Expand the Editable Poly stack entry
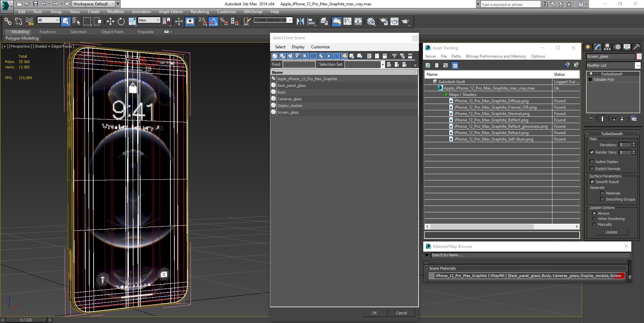 [x=590, y=79]
